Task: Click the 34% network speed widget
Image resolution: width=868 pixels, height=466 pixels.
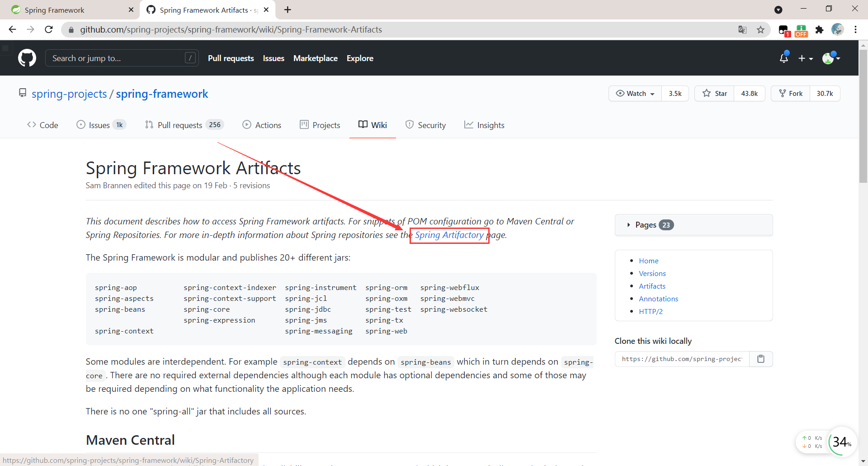Action: (842, 442)
